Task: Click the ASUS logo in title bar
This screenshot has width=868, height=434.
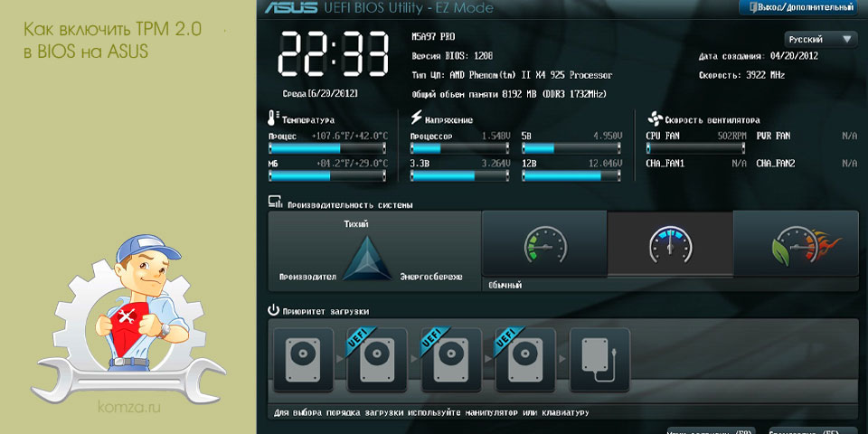Action: (291, 7)
